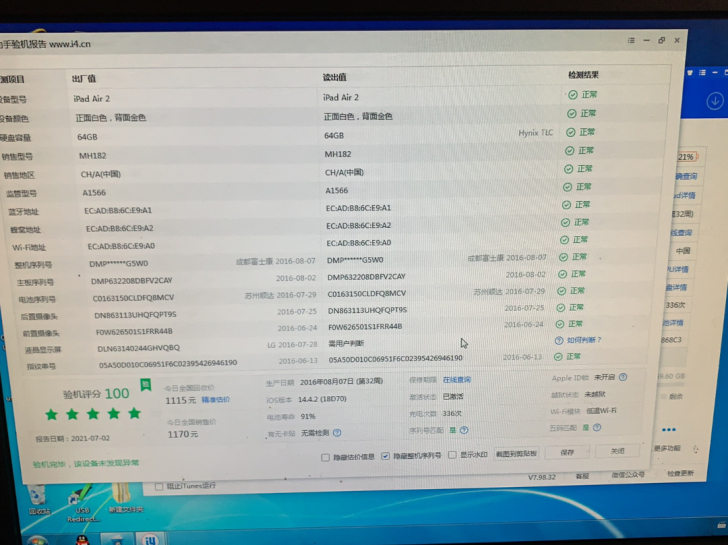The height and width of the screenshot is (545, 728).
Task: Click the 64GB read value cell
Action: click(334, 136)
